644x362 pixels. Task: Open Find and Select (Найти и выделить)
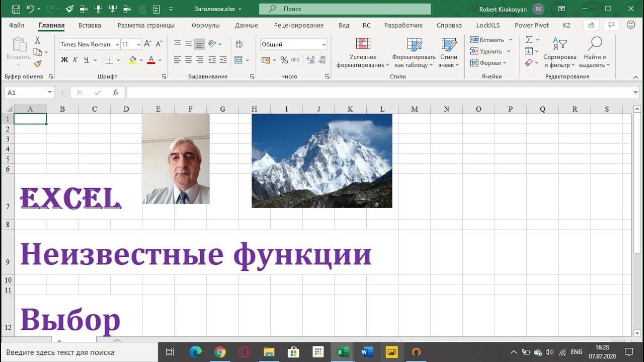click(x=595, y=53)
